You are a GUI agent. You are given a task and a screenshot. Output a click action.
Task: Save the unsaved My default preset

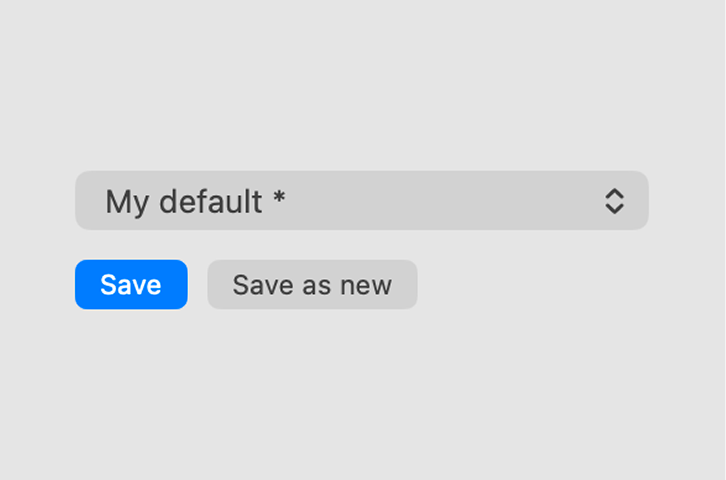131,285
